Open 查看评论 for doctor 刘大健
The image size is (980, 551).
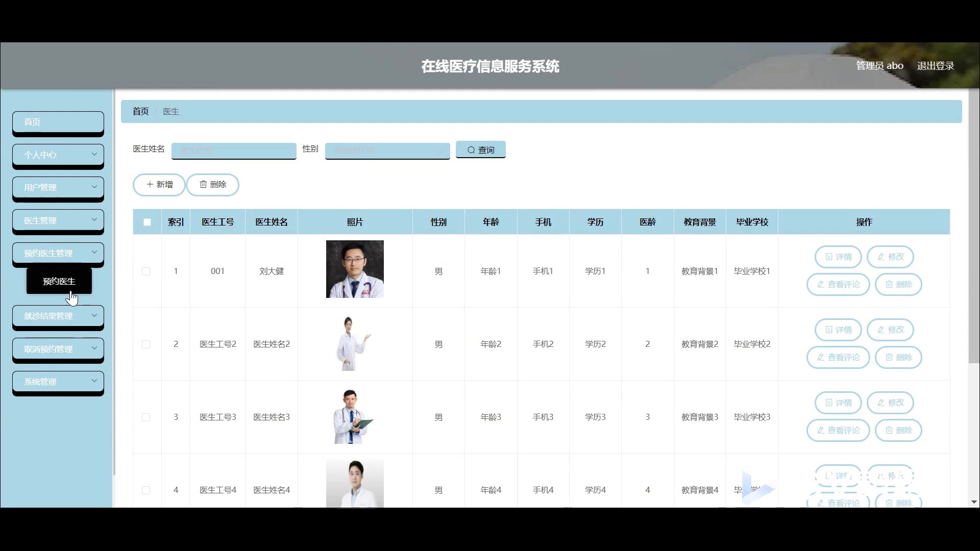click(838, 284)
